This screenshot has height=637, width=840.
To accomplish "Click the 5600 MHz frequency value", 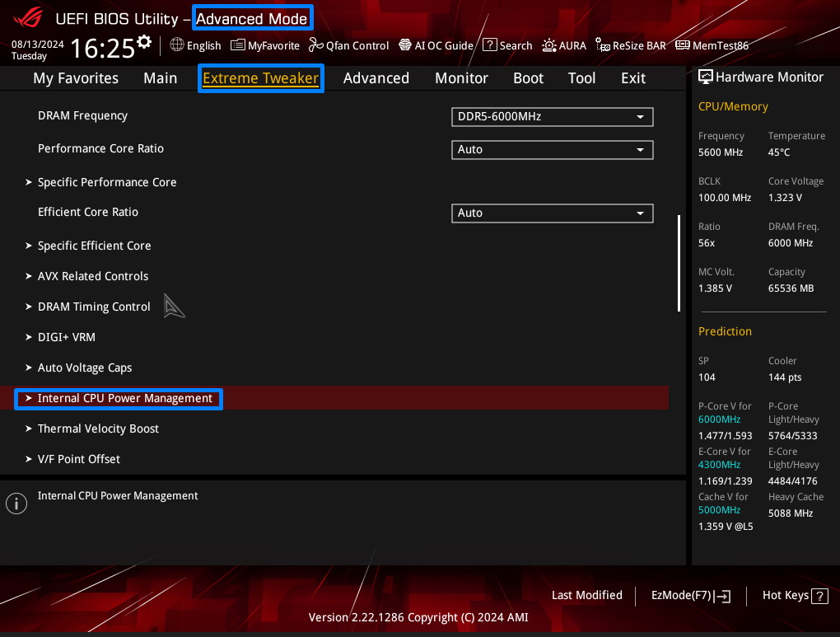I will tap(721, 152).
